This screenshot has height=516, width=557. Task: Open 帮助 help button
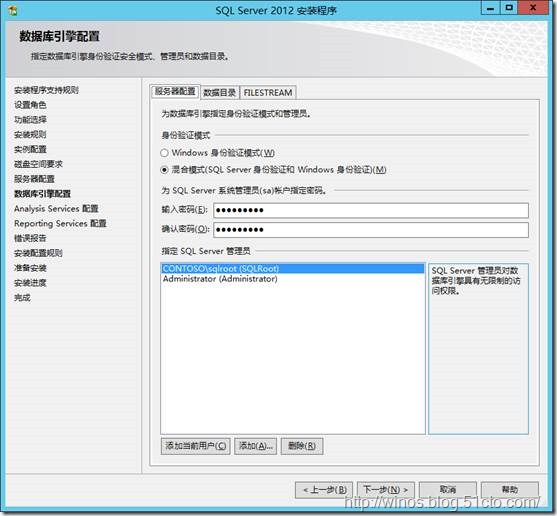click(510, 490)
